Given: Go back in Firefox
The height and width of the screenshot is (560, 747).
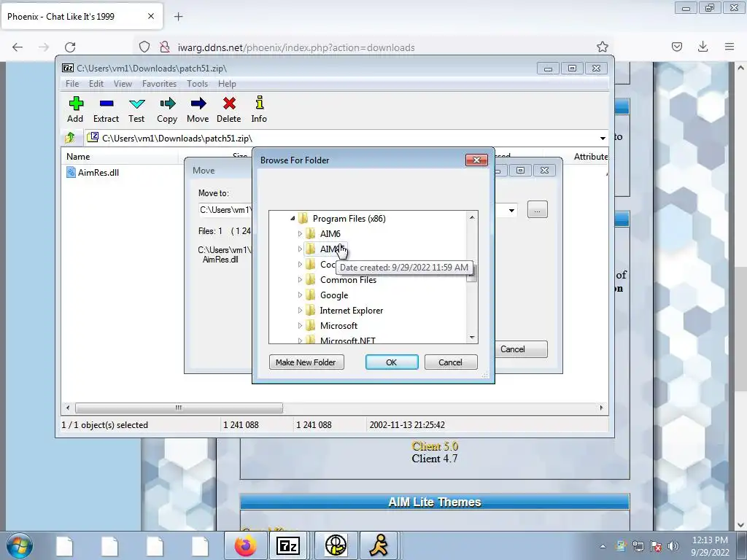Looking at the screenshot, I should pyautogui.click(x=18, y=47).
